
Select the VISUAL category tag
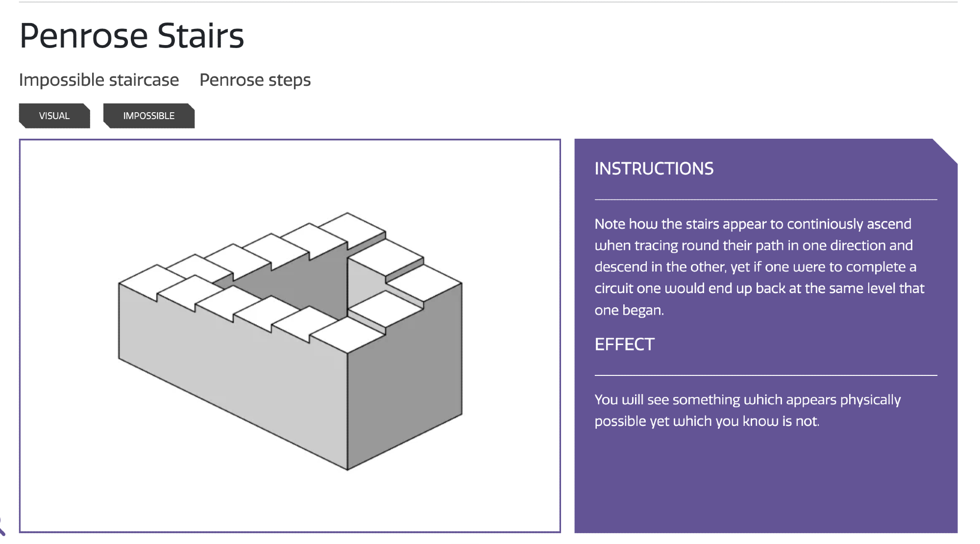click(54, 116)
